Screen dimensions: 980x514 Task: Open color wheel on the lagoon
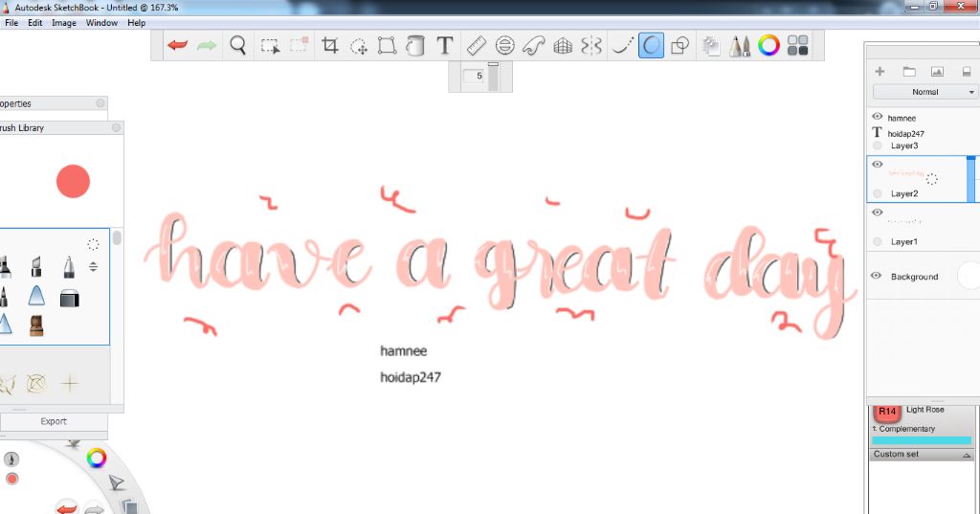(97, 458)
